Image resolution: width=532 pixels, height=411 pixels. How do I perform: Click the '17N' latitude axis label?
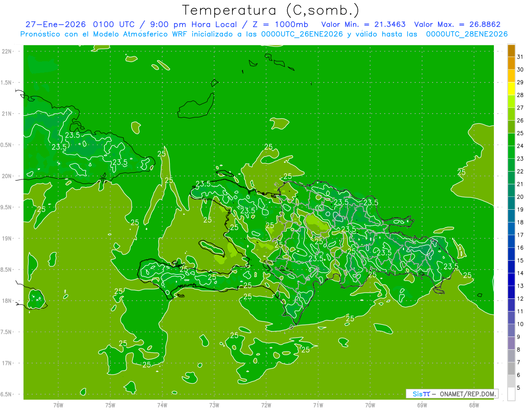coord(7,363)
